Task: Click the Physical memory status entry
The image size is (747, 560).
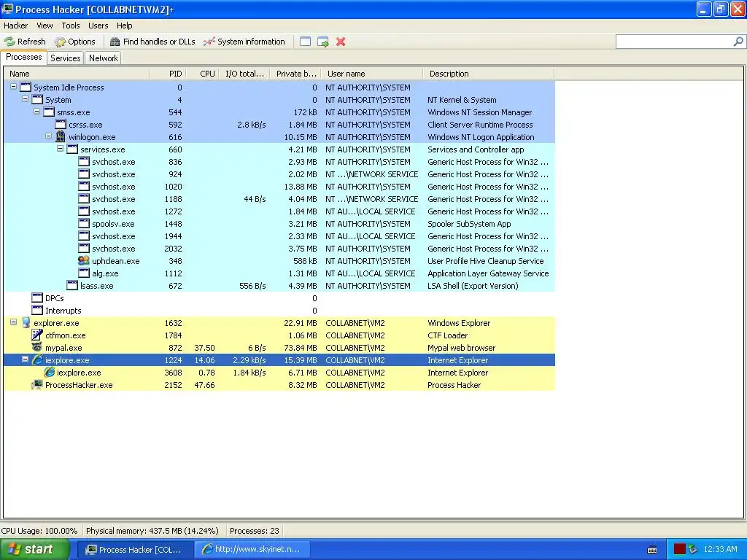Action: pyautogui.click(x=152, y=531)
